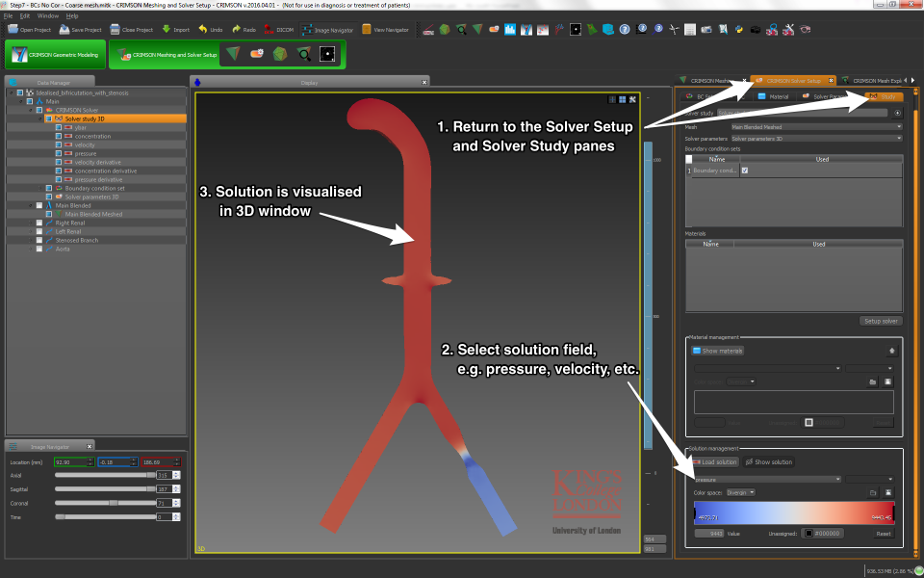Click the solver setup icon in green perspective bar

point(256,55)
